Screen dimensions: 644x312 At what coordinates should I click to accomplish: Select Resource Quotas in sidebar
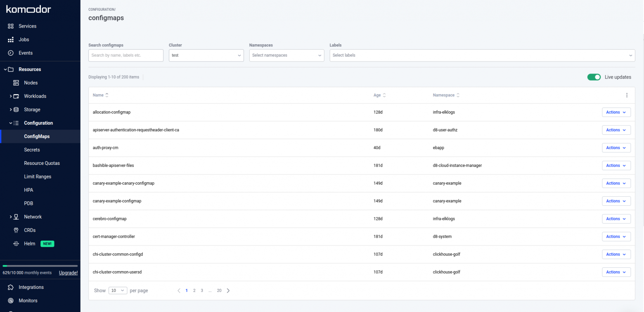[42, 163]
